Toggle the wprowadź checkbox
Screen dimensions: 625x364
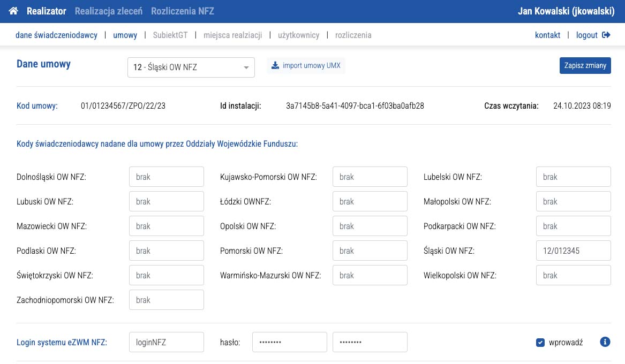tap(540, 343)
